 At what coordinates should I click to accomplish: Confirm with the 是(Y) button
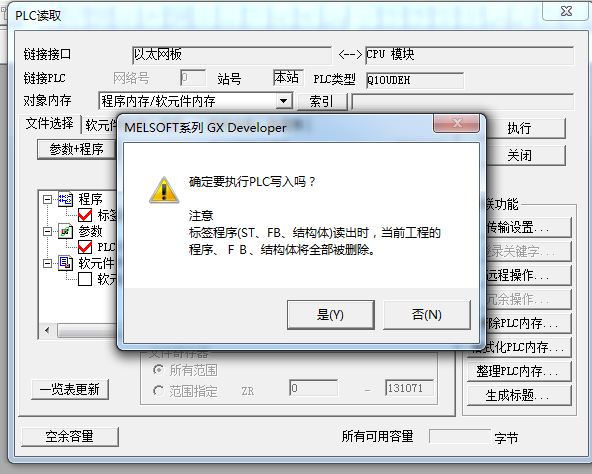pyautogui.click(x=331, y=315)
